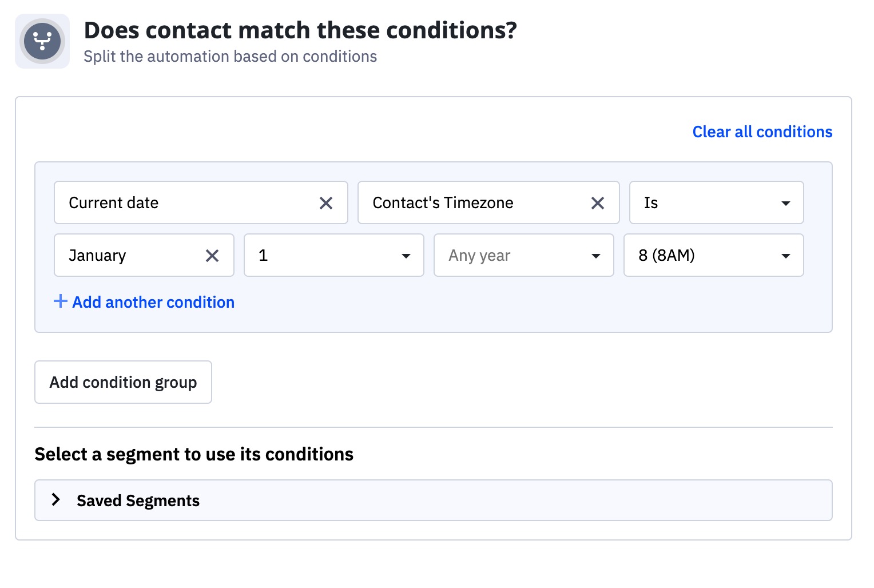Viewport: 874px width, 588px height.
Task: Open the "Any year" dropdown
Action: tap(523, 256)
